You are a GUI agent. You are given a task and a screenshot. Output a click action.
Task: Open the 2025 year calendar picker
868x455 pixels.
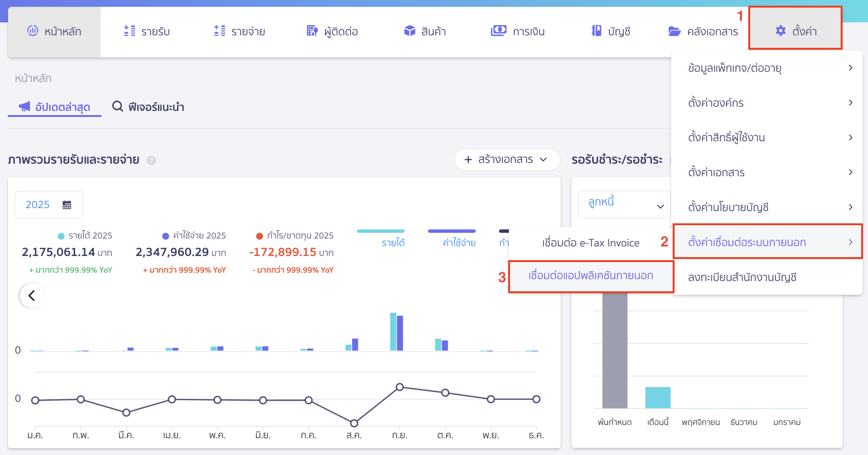(49, 204)
